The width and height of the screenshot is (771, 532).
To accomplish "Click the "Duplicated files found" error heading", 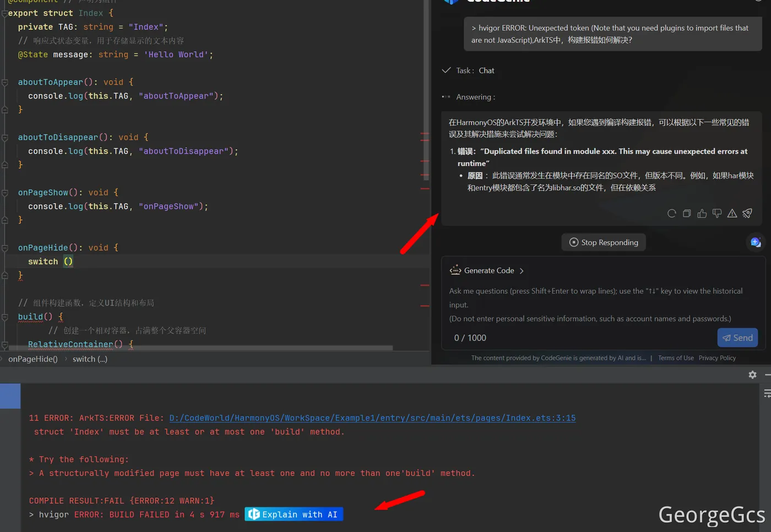I will (x=602, y=157).
